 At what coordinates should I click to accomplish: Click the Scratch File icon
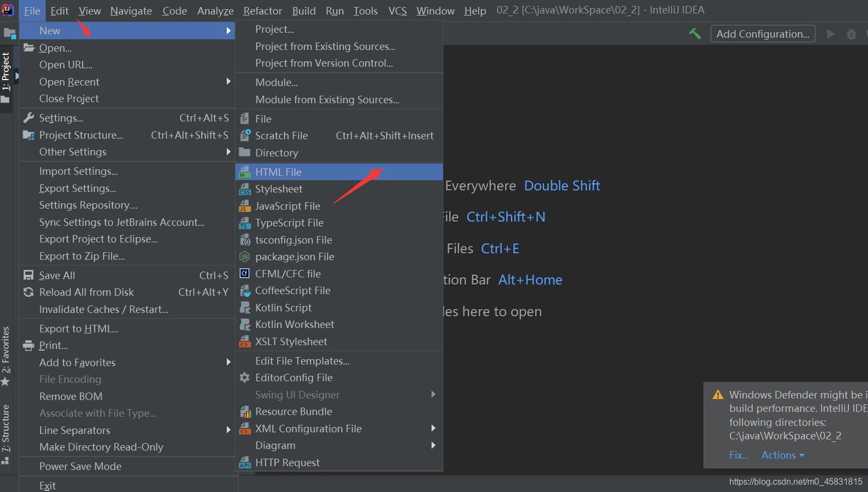pyautogui.click(x=245, y=136)
